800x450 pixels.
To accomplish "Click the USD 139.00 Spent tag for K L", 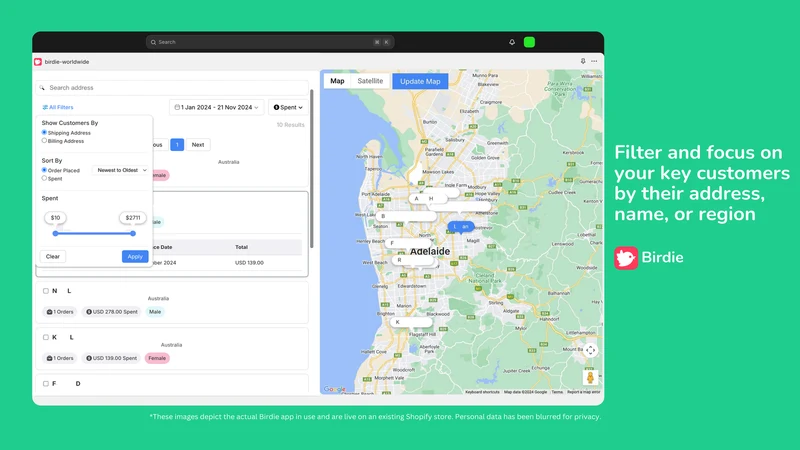I will (x=111, y=358).
